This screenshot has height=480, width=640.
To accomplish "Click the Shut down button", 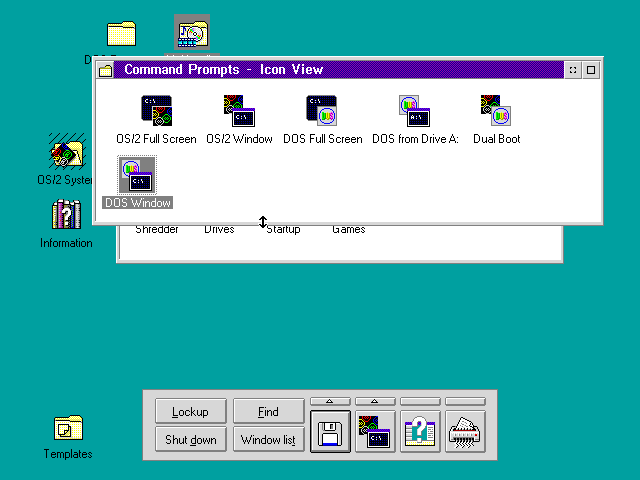I will [x=191, y=439].
